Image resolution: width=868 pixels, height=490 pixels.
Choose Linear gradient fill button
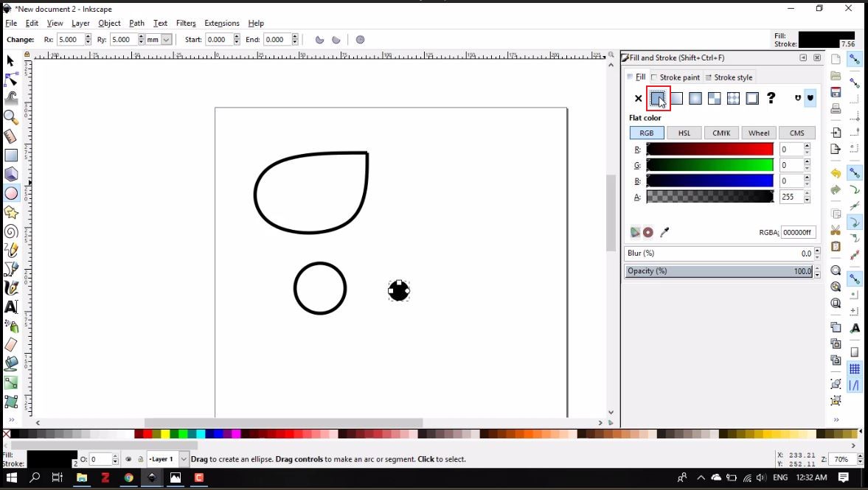[676, 99]
